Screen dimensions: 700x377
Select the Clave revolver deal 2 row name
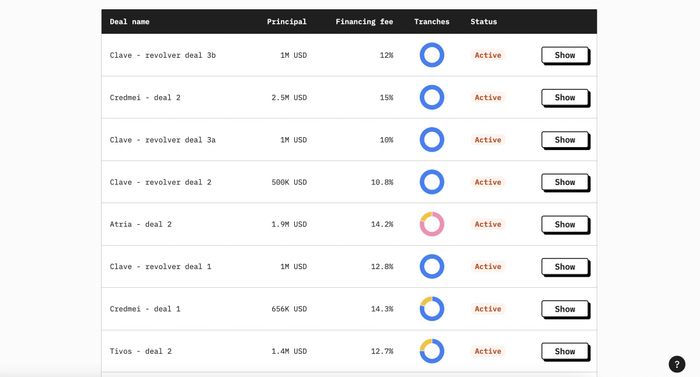coord(161,182)
